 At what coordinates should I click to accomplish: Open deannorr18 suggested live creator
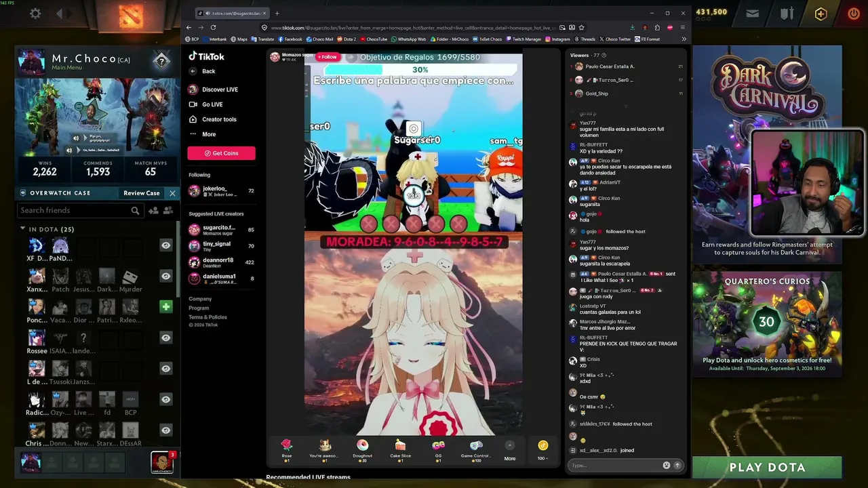(221, 262)
